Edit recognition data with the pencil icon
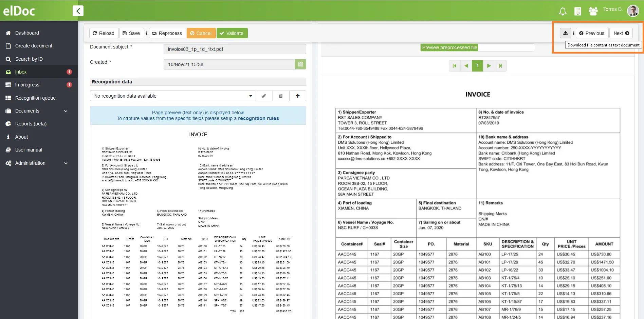The width and height of the screenshot is (644, 319). 264,96
